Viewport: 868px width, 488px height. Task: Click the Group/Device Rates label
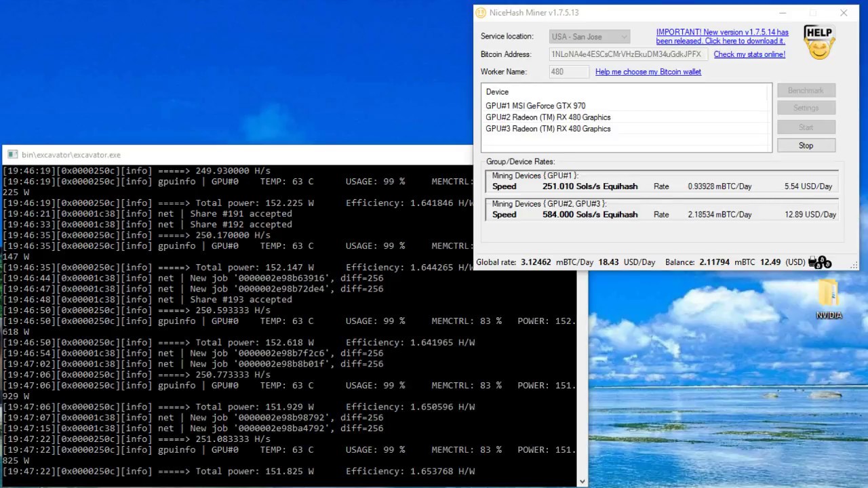coord(520,161)
